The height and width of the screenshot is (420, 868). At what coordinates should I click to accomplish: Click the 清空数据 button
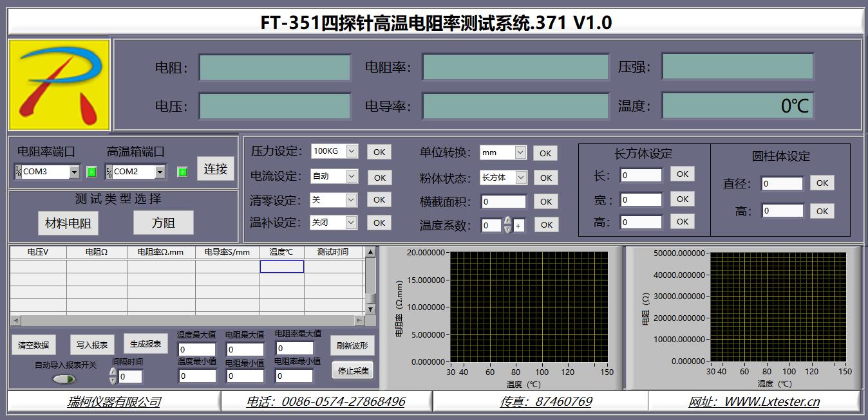[33, 345]
